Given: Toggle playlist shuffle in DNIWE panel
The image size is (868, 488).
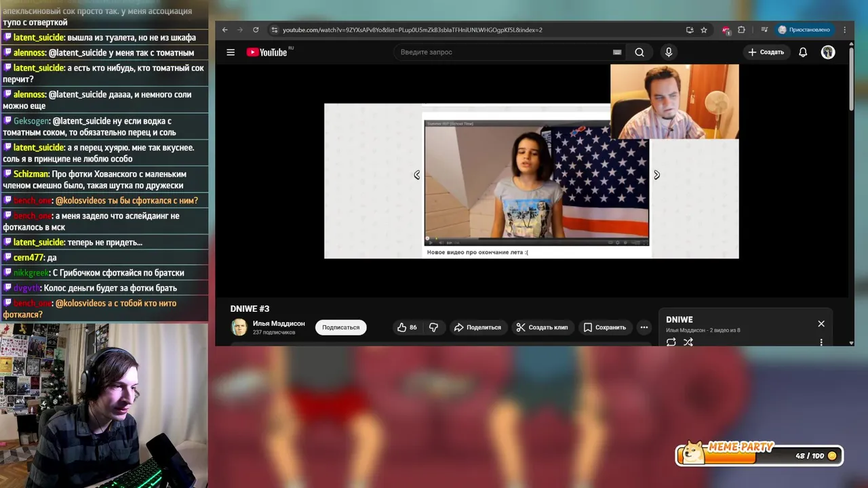Looking at the screenshot, I should 688,342.
